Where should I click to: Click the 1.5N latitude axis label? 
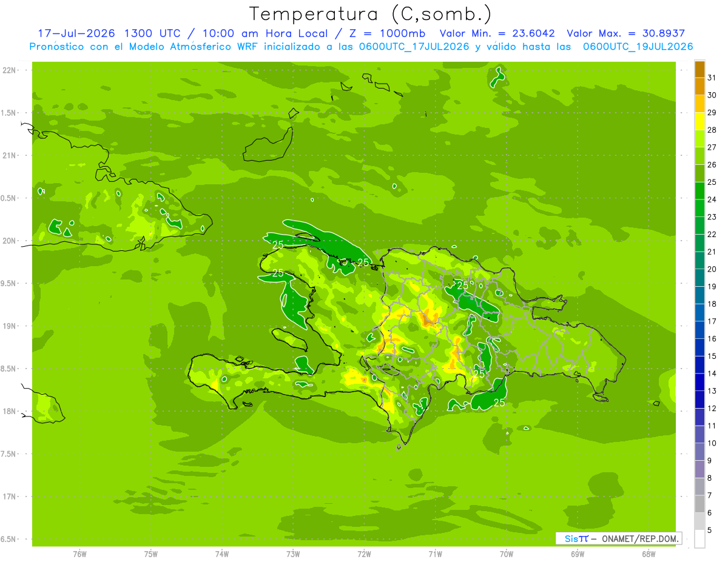tap(10, 113)
